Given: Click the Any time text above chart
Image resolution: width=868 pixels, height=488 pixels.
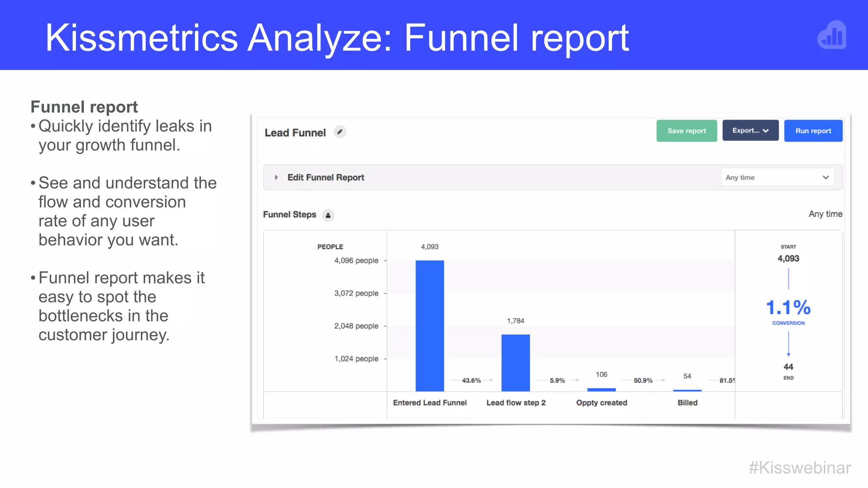Looking at the screenshot, I should coord(825,214).
